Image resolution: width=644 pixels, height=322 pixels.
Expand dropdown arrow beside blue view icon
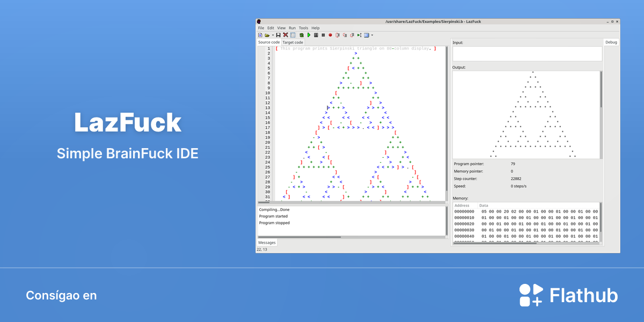[372, 35]
